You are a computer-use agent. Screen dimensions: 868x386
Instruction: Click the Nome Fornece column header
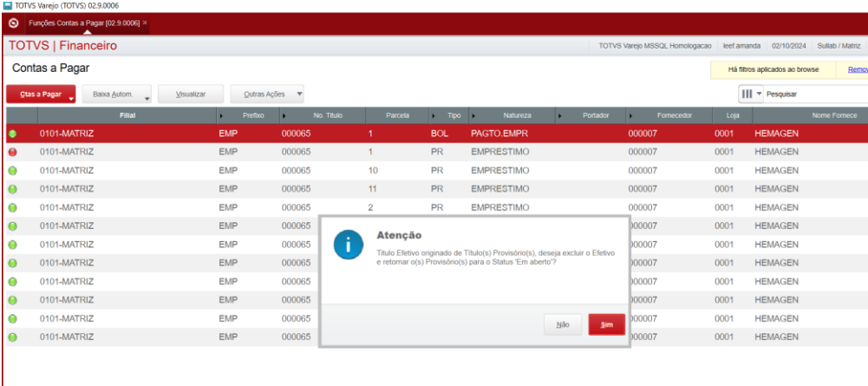811,115
